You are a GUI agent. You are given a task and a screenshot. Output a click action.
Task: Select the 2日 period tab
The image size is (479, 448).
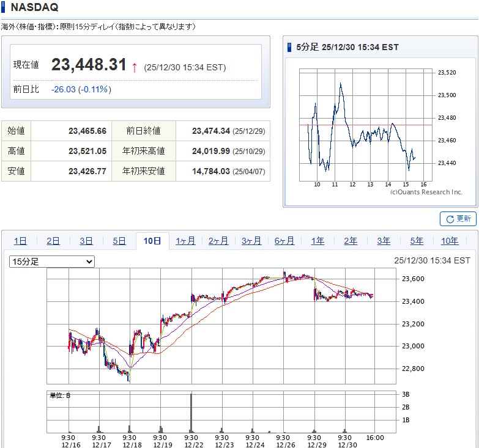53,241
